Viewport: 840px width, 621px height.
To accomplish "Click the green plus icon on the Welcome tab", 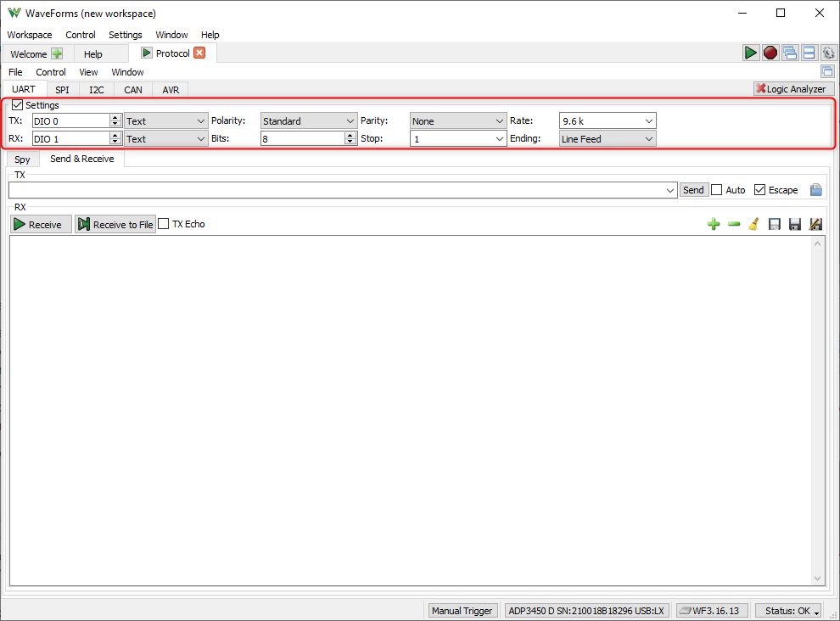I will click(57, 53).
